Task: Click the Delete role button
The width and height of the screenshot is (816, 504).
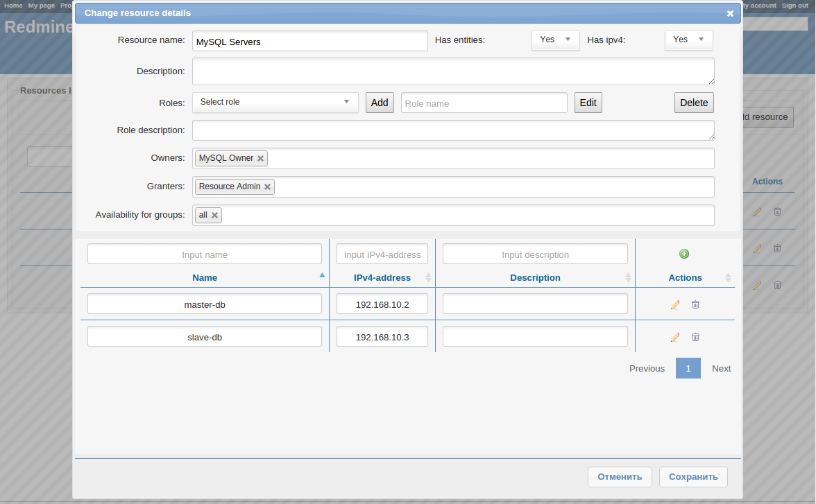Action: (694, 103)
